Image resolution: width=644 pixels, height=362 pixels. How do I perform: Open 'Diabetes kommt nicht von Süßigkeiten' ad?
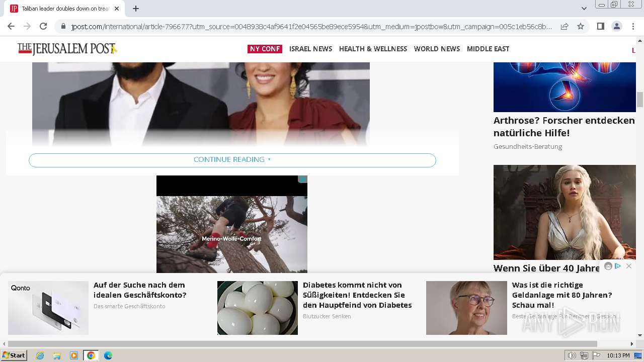pos(357,295)
